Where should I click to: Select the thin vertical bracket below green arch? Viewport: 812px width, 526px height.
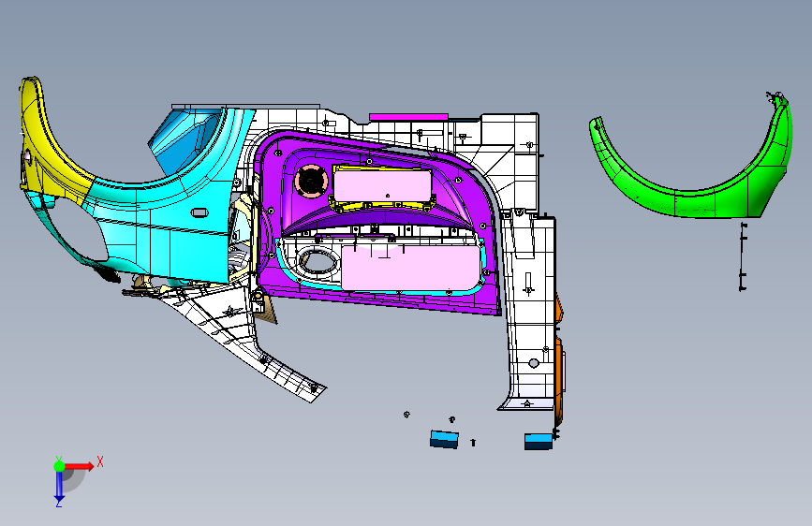click(743, 256)
